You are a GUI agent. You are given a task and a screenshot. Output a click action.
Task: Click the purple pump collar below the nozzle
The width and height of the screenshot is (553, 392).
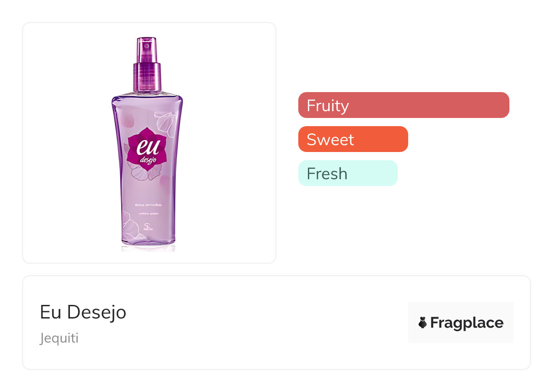[x=147, y=76]
